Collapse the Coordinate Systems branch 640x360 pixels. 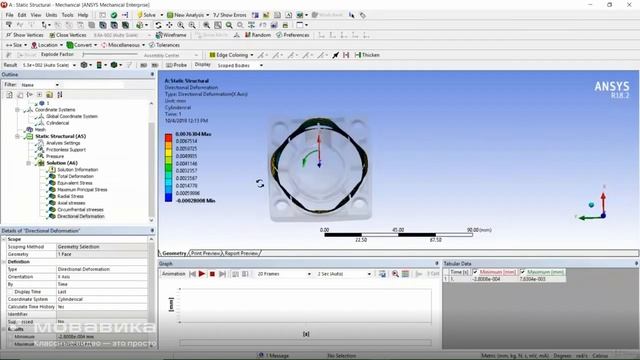click(x=17, y=110)
